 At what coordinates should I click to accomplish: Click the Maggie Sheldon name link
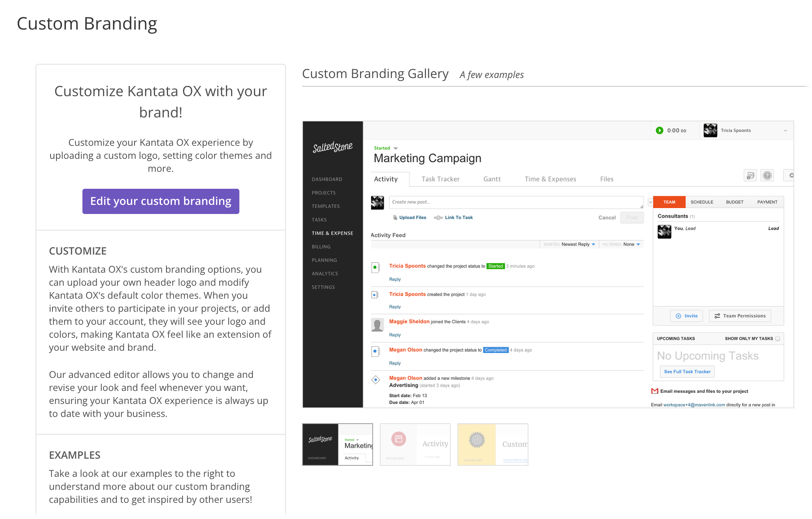click(x=409, y=322)
